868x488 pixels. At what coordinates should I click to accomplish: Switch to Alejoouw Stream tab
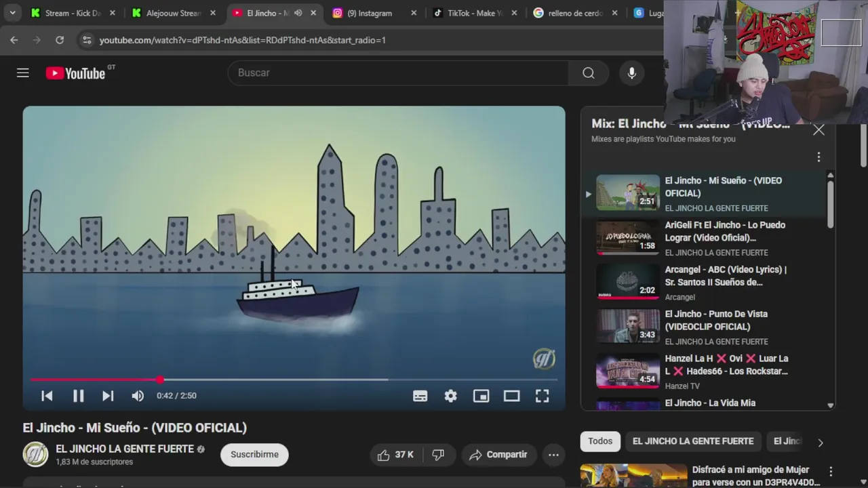tap(174, 13)
